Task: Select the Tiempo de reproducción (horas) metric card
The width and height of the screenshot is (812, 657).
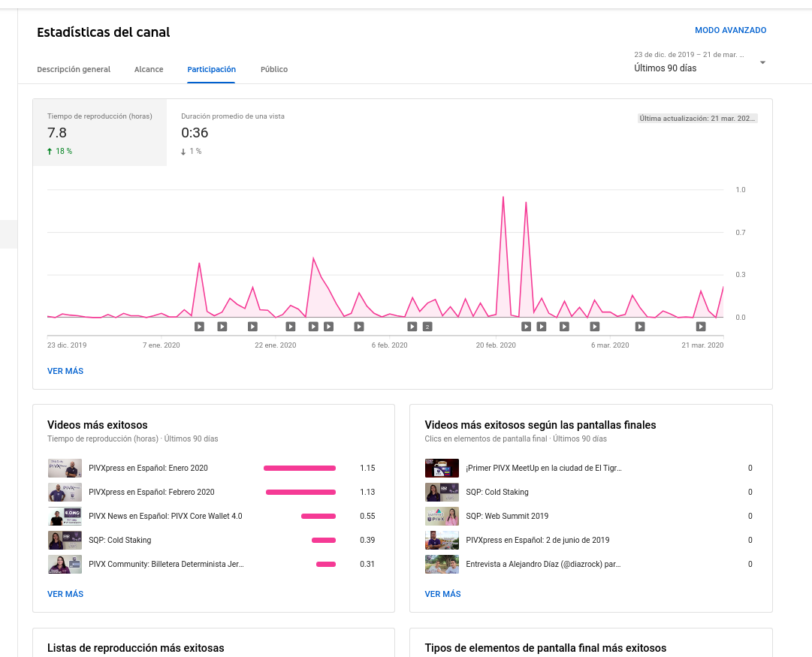Action: pyautogui.click(x=100, y=133)
